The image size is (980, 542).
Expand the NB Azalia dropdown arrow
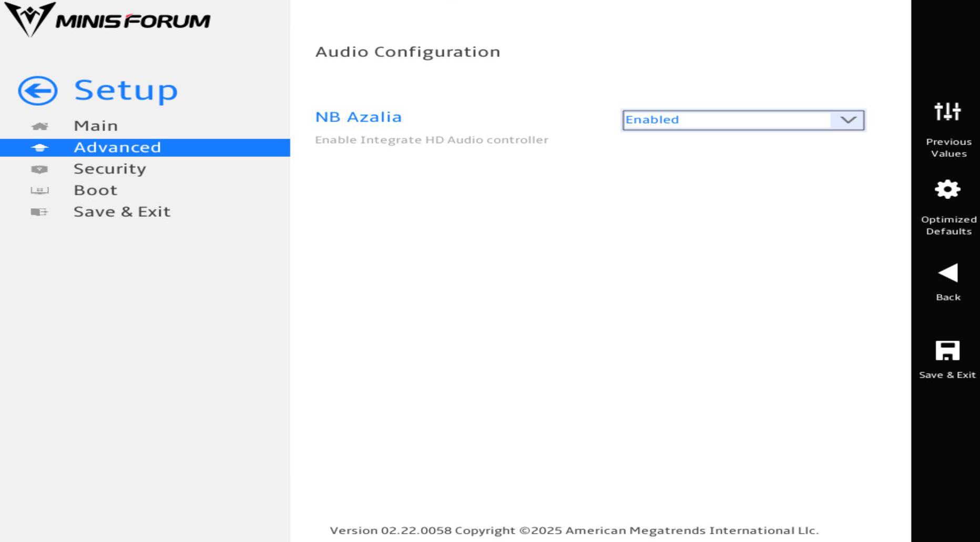(848, 120)
